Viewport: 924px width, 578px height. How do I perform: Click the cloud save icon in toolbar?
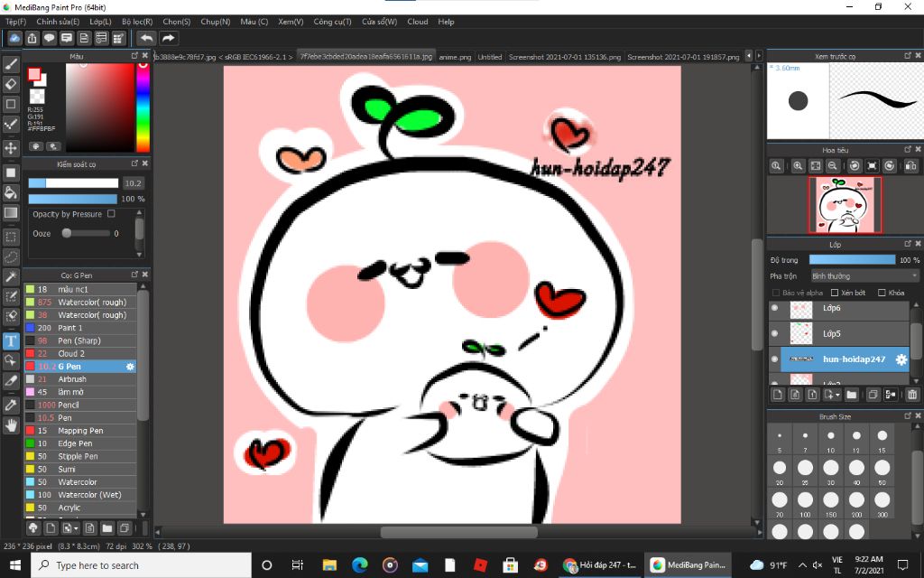pyautogui.click(x=14, y=38)
